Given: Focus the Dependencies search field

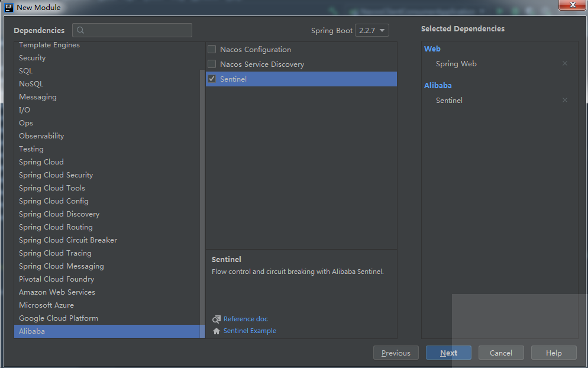Looking at the screenshot, I should 132,30.
